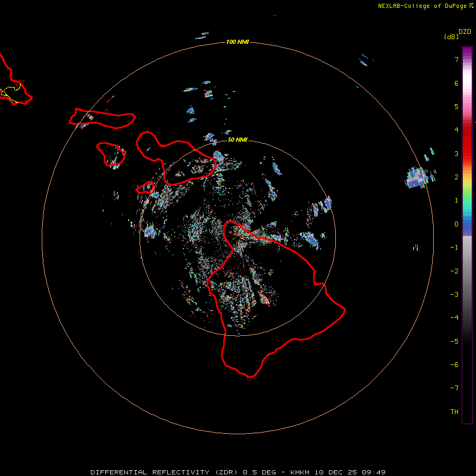Pick the purple top end of the color bar

[467, 52]
